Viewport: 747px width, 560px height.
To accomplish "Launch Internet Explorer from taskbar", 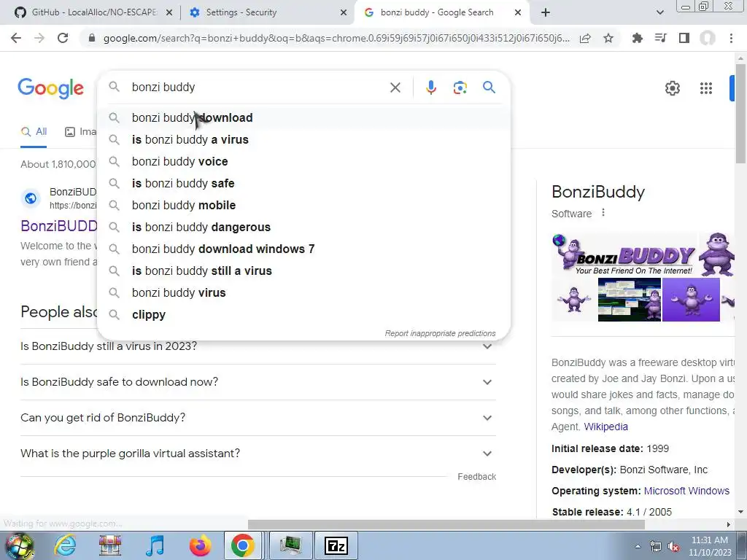I will 65,545.
